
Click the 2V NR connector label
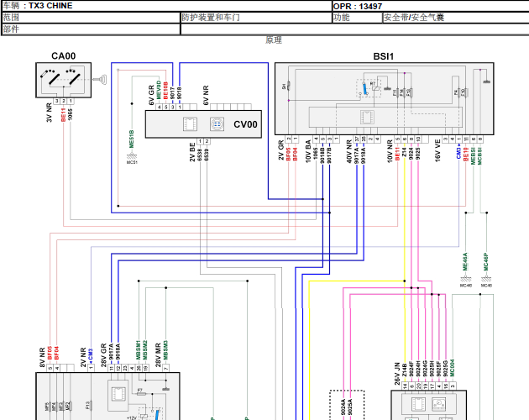click(83, 358)
